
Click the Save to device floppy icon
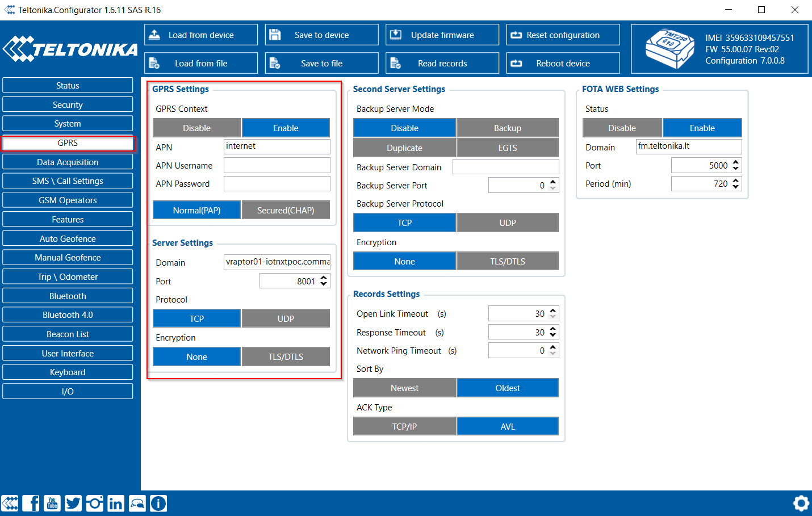(275, 35)
